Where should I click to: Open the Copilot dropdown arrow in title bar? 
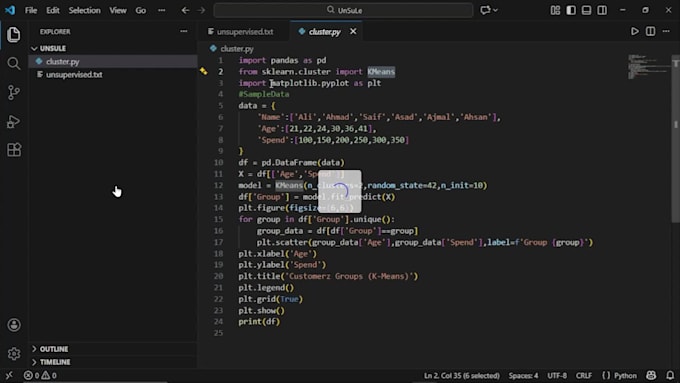coord(496,10)
